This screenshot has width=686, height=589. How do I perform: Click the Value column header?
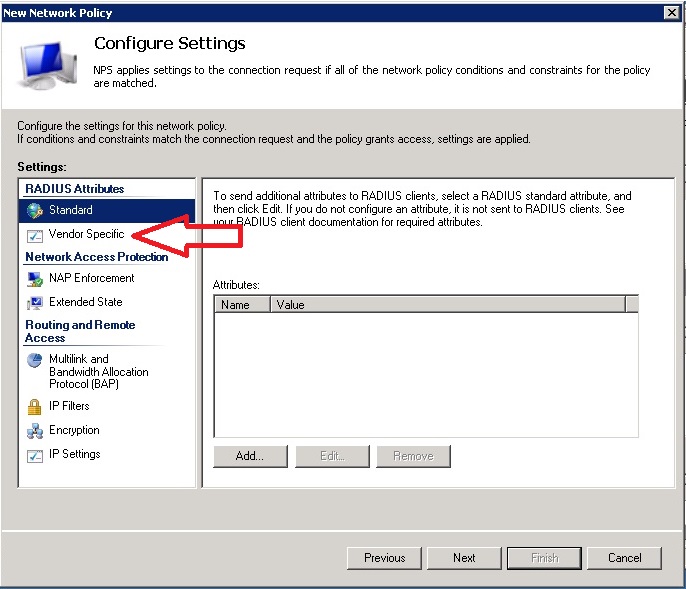[447, 305]
